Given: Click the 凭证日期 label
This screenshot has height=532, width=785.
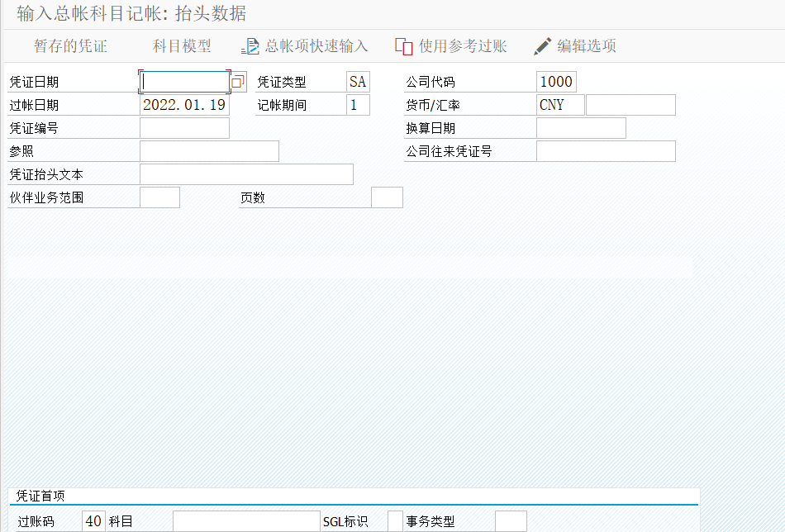Looking at the screenshot, I should click(x=34, y=82).
